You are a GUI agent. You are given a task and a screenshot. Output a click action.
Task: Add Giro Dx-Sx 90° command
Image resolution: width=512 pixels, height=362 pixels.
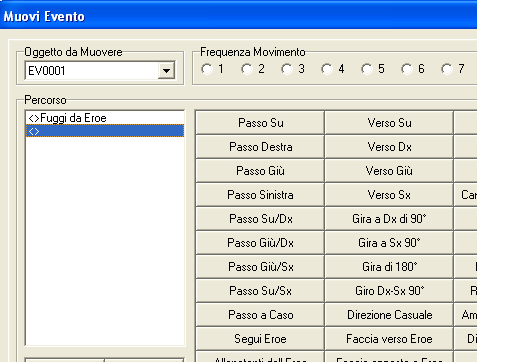pos(389,291)
